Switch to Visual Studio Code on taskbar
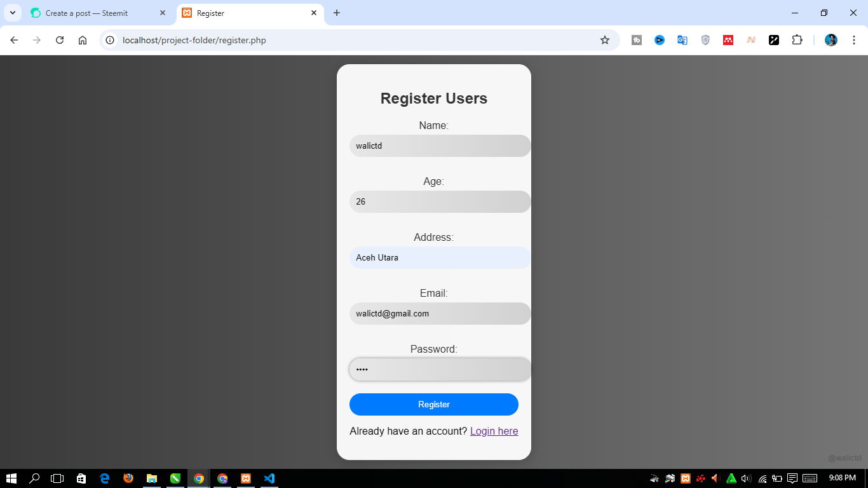The width and height of the screenshot is (868, 488). tap(269, 478)
